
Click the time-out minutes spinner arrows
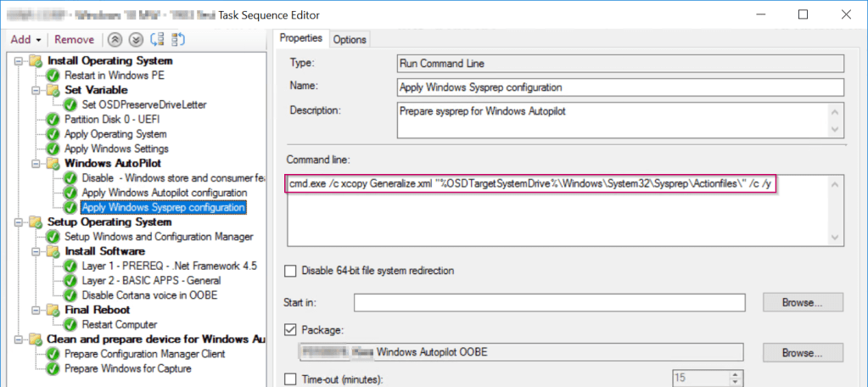coord(736,379)
